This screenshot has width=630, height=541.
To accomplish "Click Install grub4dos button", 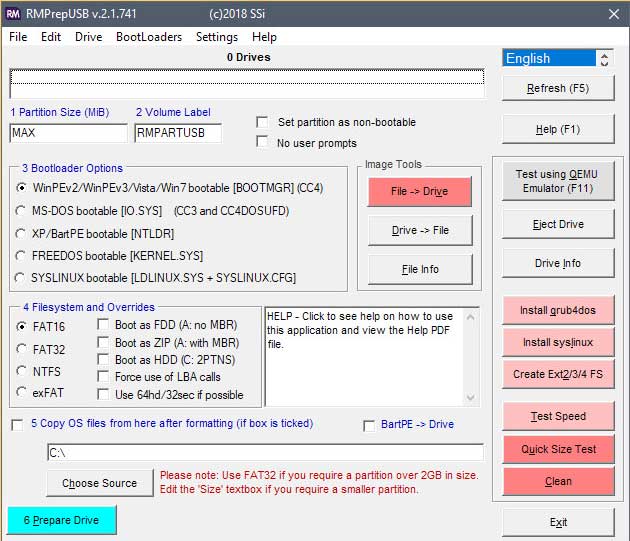I will click(557, 311).
